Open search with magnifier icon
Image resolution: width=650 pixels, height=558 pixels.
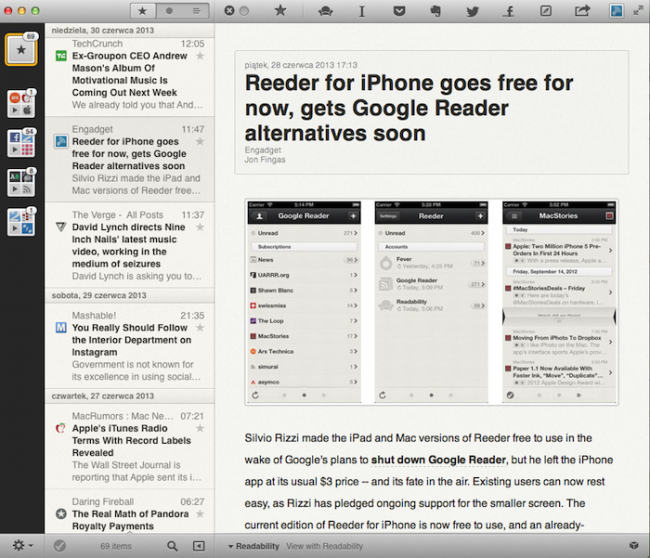coord(172,546)
